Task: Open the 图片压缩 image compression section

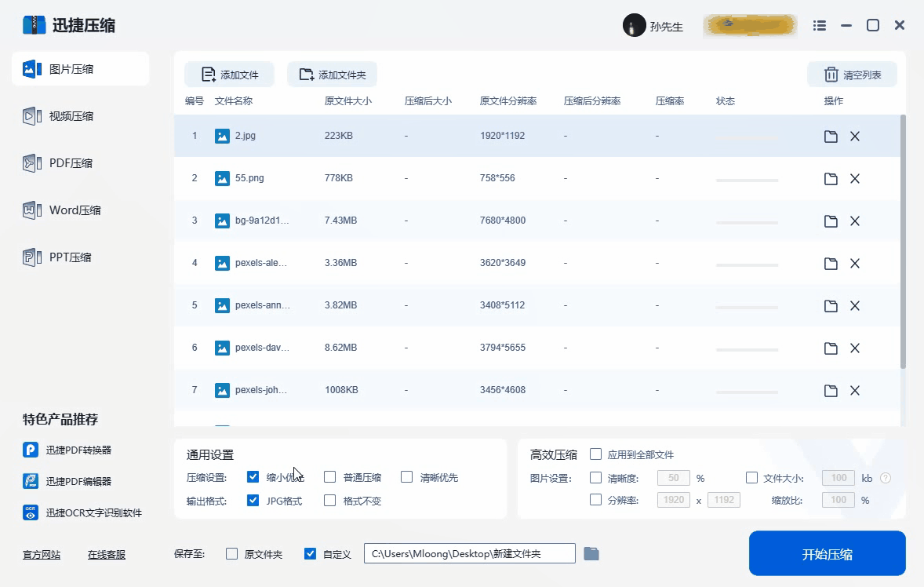Action: [x=80, y=69]
